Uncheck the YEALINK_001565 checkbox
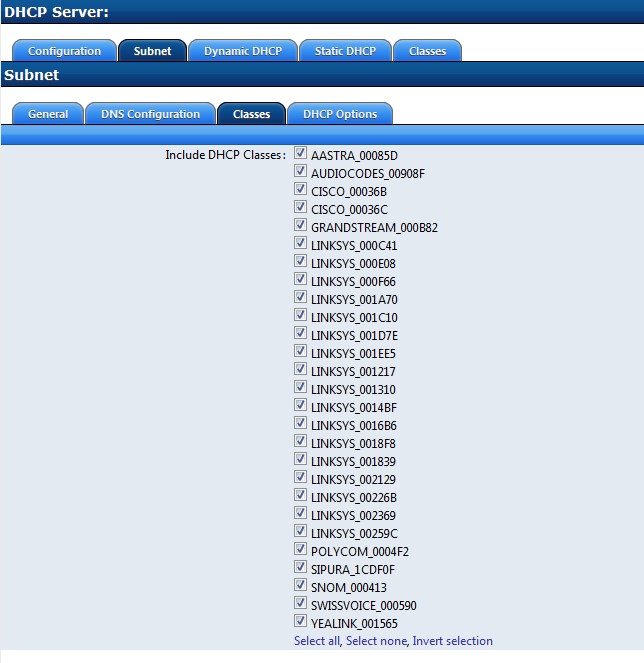This screenshot has width=644, height=663. tap(300, 621)
